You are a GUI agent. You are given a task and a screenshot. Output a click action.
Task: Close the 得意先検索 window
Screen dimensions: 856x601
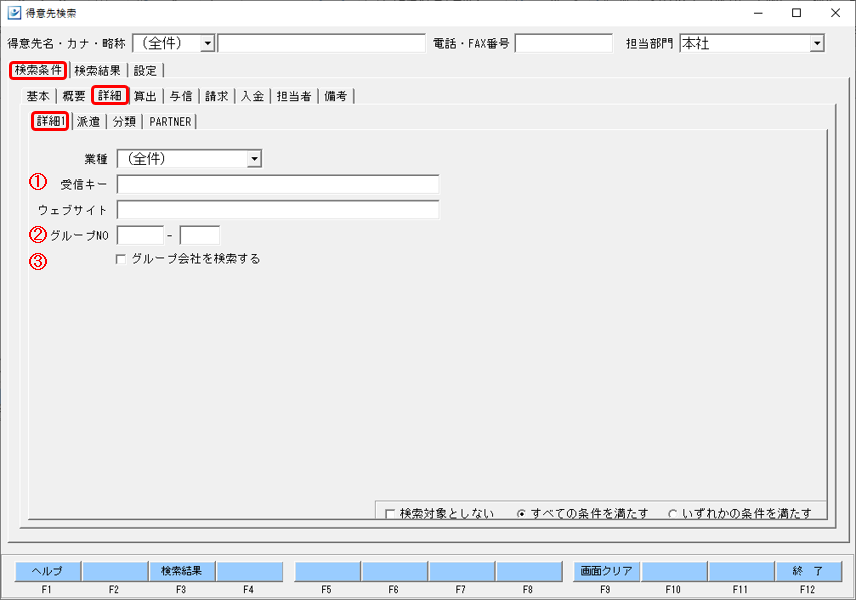pyautogui.click(x=835, y=13)
